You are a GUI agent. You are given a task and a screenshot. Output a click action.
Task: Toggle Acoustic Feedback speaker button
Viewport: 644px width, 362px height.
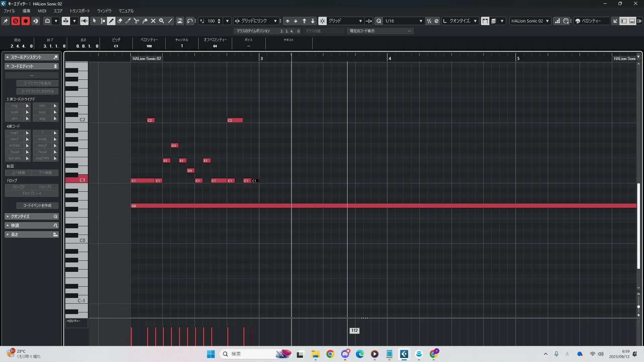(84, 21)
